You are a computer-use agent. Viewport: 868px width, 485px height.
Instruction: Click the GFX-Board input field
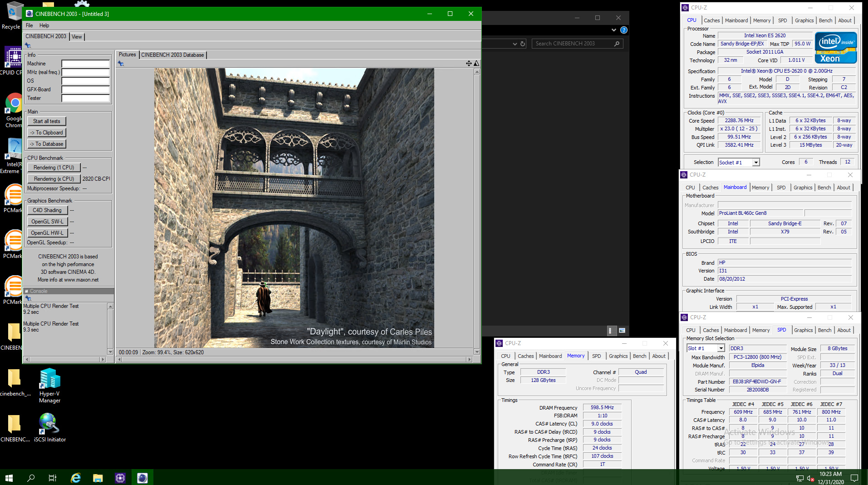click(86, 89)
